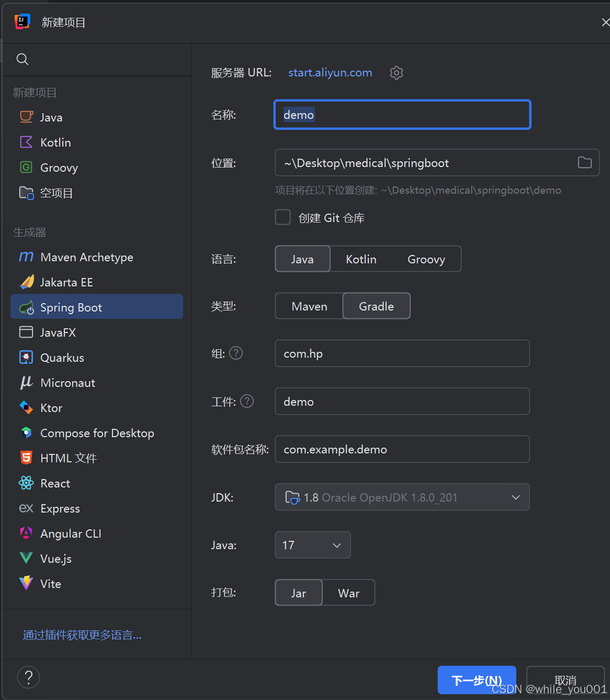Click 通过插件获取更多语言 link

coord(82,635)
